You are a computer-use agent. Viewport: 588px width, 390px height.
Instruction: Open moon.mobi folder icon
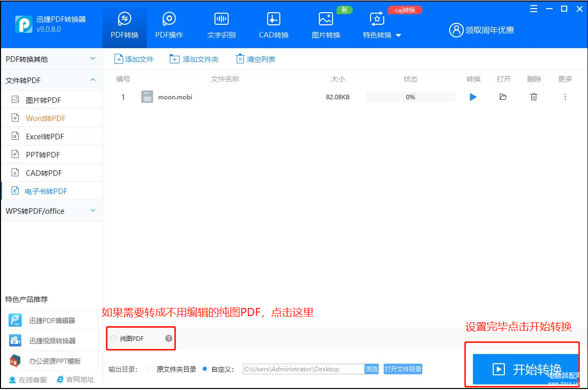click(503, 97)
